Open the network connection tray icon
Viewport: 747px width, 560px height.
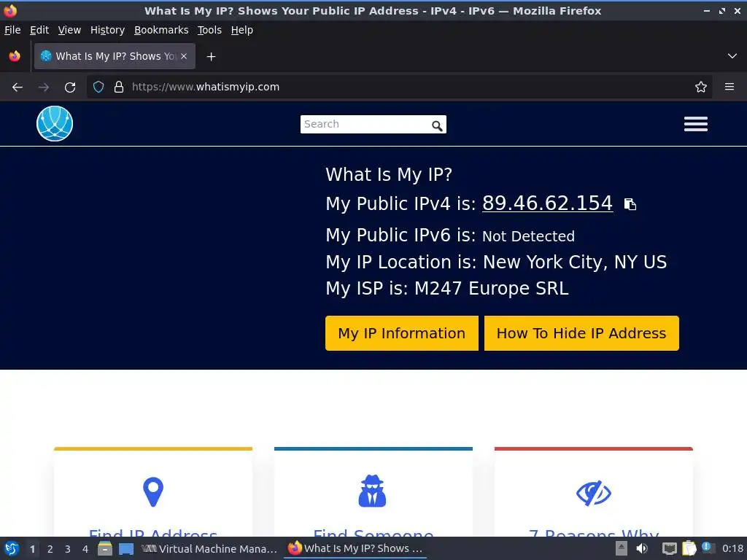(670, 549)
